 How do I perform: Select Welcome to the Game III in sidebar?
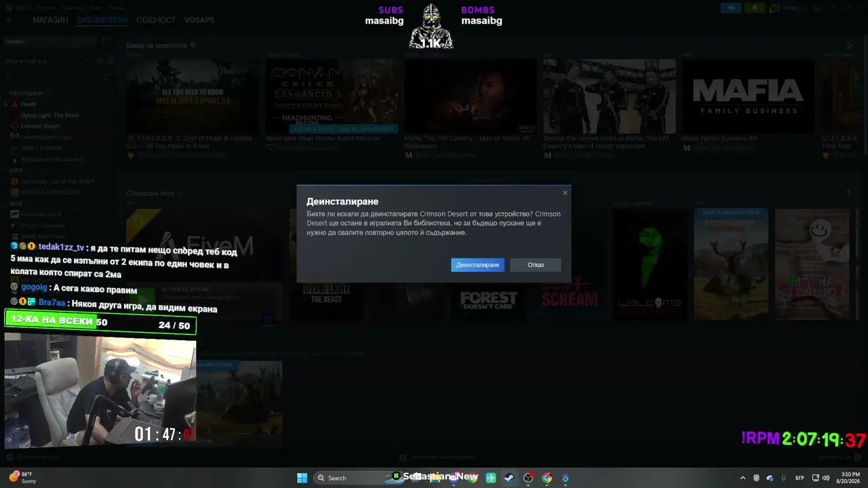[x=52, y=159]
